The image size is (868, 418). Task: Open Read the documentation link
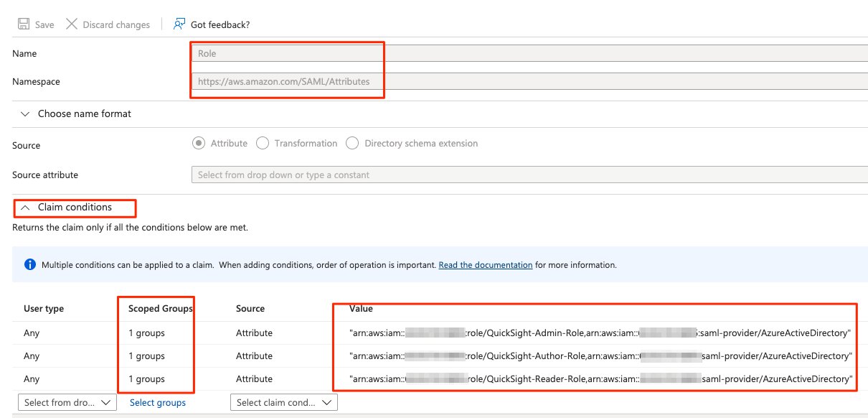[x=486, y=265]
